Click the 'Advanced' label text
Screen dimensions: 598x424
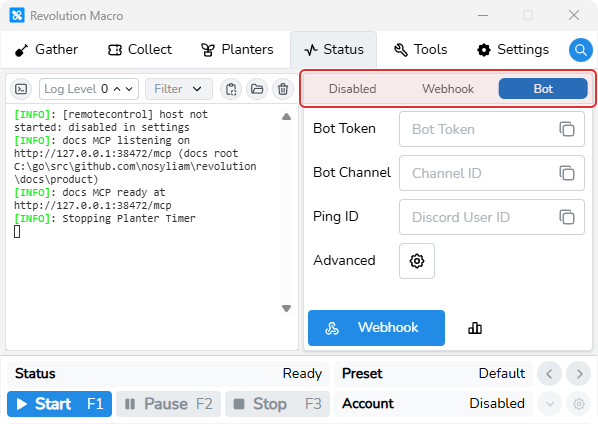point(344,261)
